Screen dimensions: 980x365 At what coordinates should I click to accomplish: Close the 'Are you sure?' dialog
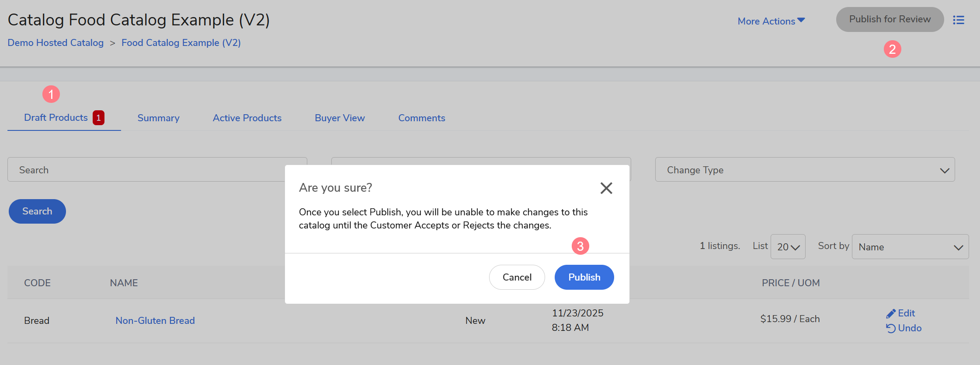pyautogui.click(x=606, y=188)
